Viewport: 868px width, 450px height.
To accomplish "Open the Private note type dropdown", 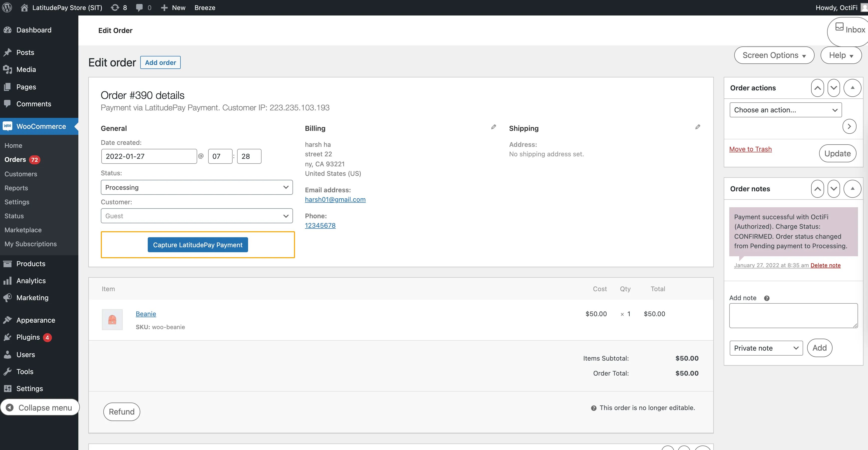I will [x=766, y=348].
